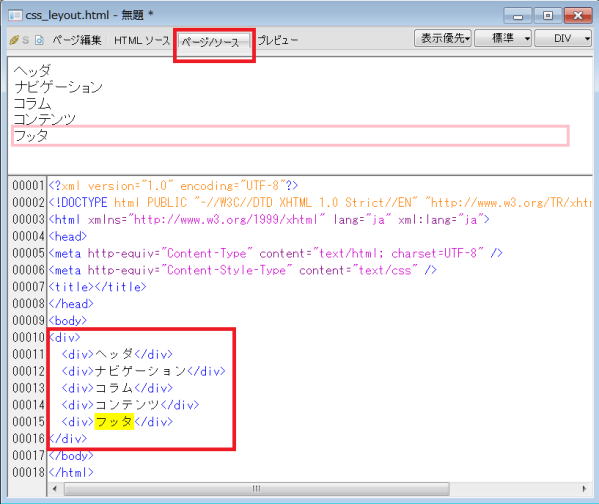Click ナビゲーション text in page view

click(58, 87)
